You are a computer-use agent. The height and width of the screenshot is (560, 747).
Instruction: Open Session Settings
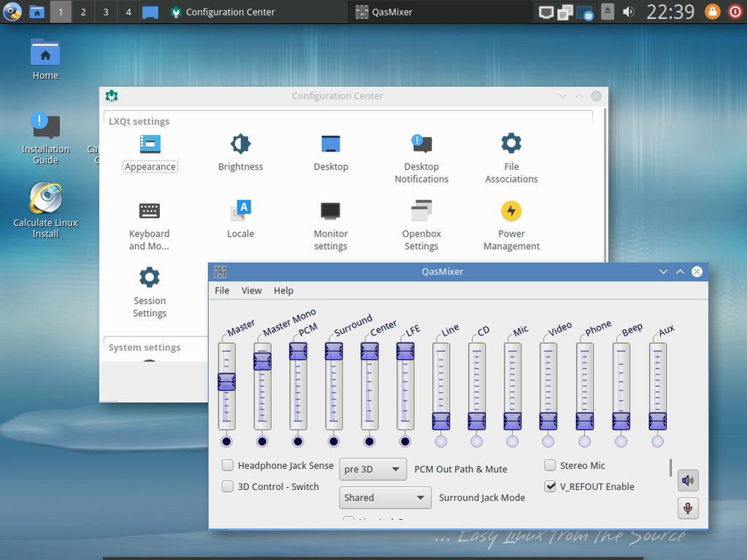point(150,293)
